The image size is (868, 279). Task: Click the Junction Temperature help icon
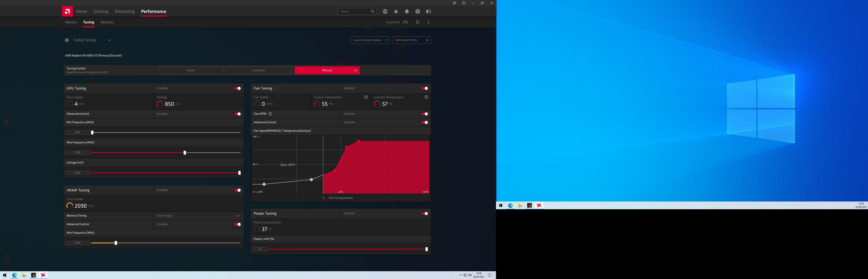click(x=426, y=97)
